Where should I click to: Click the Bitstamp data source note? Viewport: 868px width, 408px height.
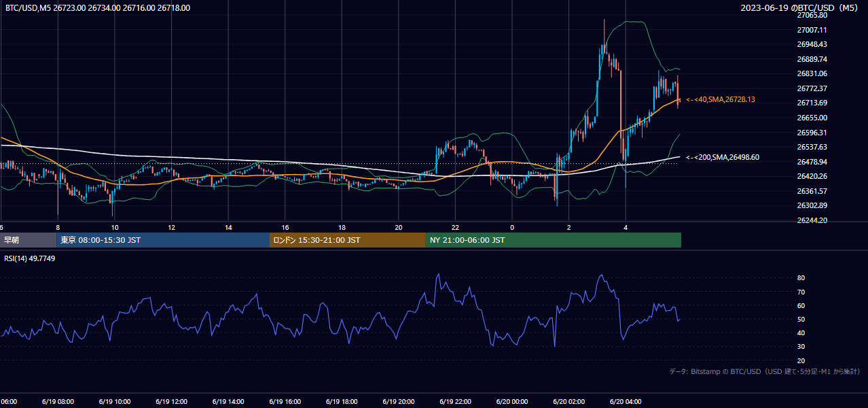pos(765,371)
